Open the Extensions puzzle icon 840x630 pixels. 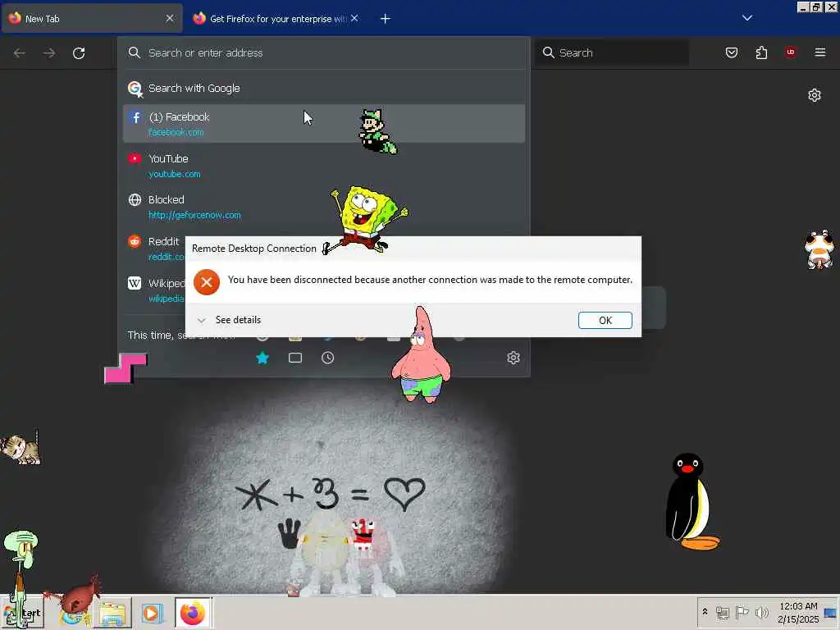[x=761, y=52]
